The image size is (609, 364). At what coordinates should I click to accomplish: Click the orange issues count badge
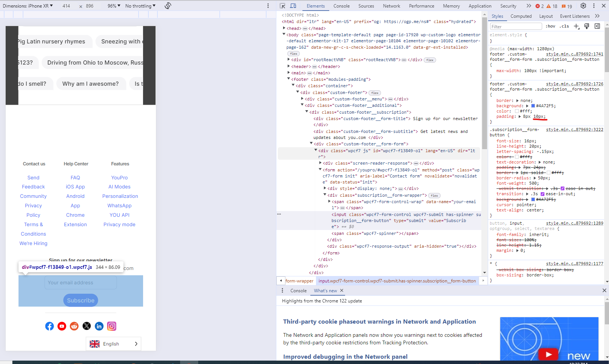click(567, 6)
